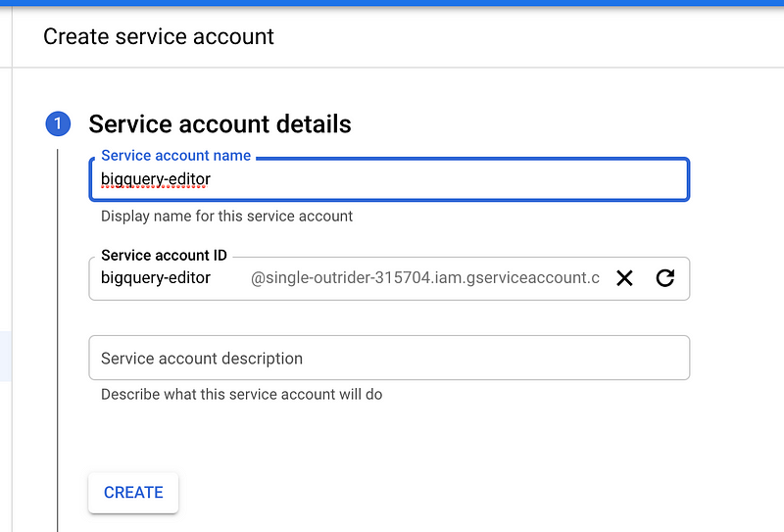Click the Create service account page title
This screenshot has width=784, height=532.
pos(159,37)
